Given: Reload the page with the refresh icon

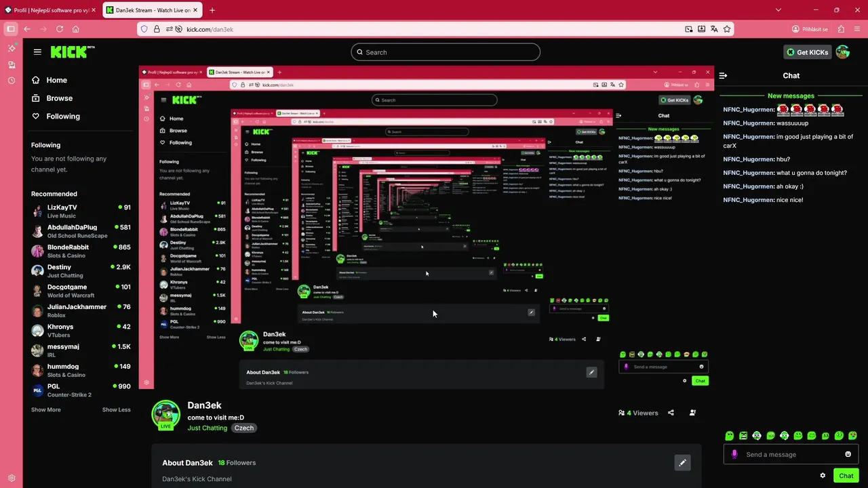Looking at the screenshot, I should (x=60, y=29).
